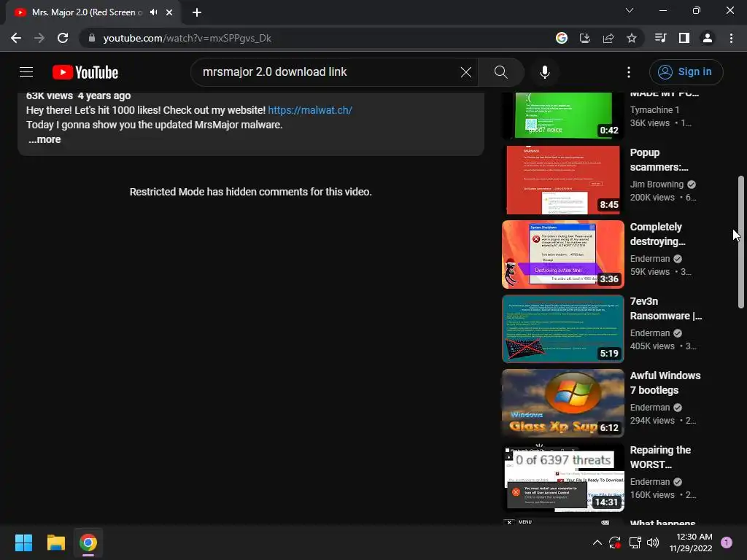
Task: Open Awful Windows 7 bootlegs title
Action: [665, 383]
